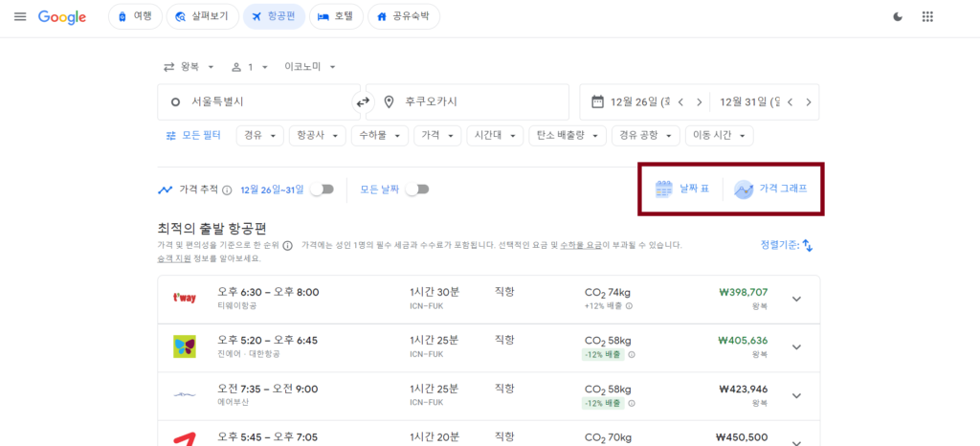Go to next departure date
980x446 pixels.
[x=700, y=101]
